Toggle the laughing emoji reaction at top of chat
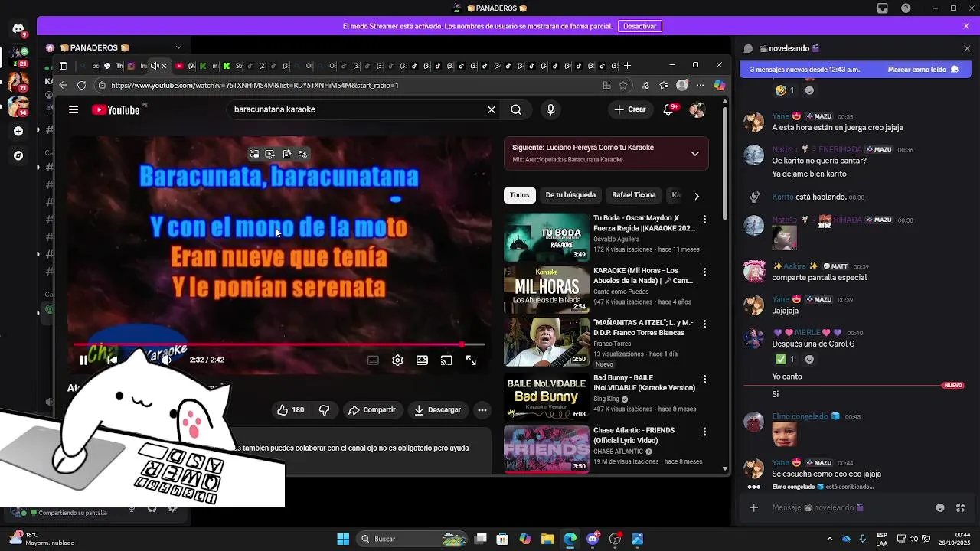 click(x=785, y=90)
